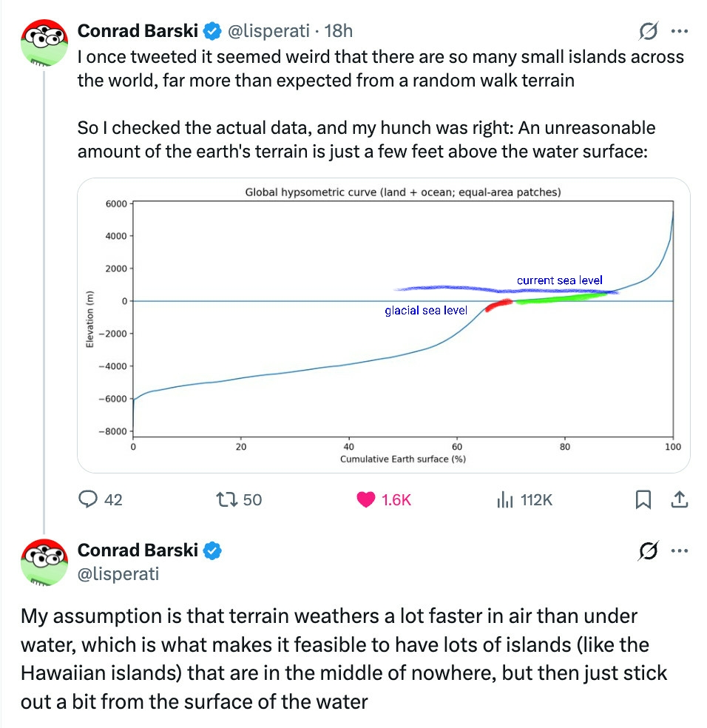The image size is (707, 728).
Task: Click verified badge on second tweet
Action: click(214, 550)
